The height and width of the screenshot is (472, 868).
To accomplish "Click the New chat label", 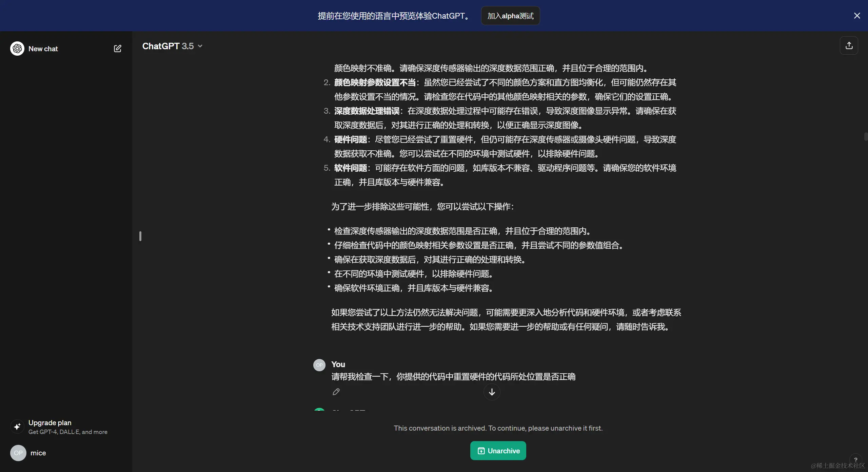I will coord(43,49).
